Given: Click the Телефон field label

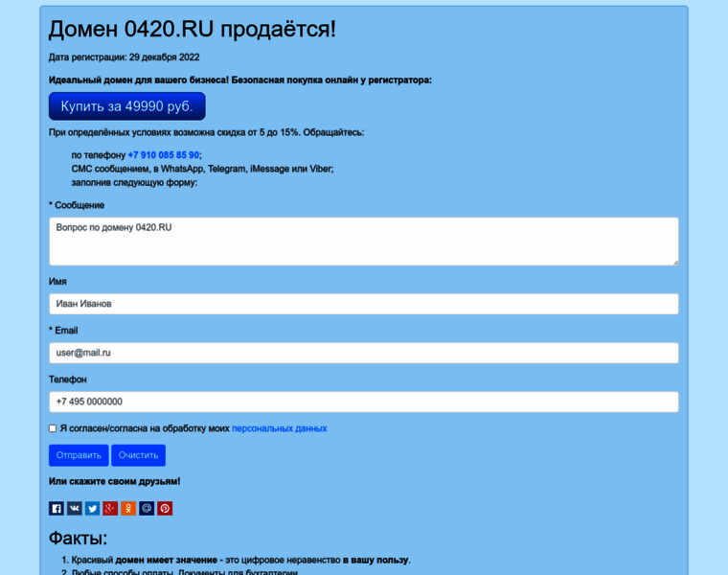Looking at the screenshot, I should coord(68,379).
